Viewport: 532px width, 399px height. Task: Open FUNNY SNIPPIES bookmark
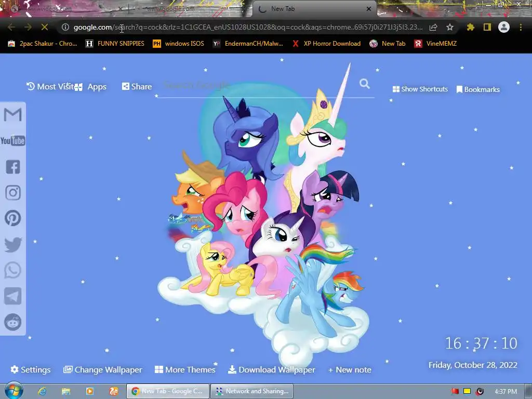point(115,44)
